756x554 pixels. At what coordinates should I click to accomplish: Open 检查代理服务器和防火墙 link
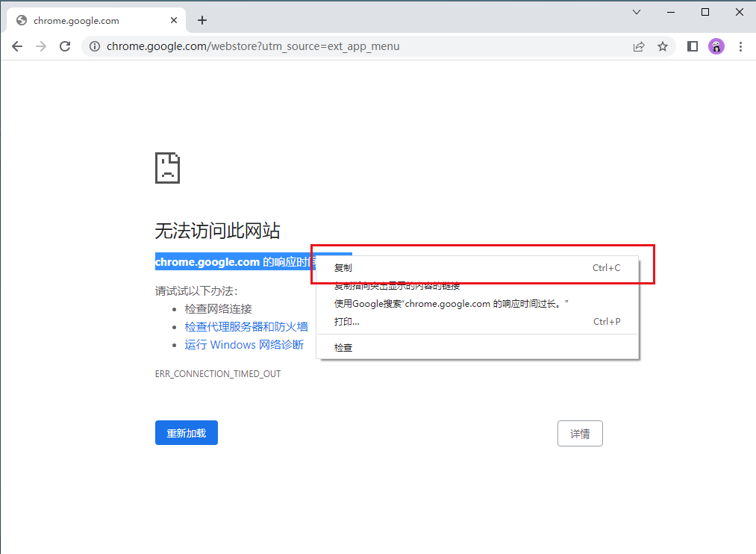click(246, 327)
